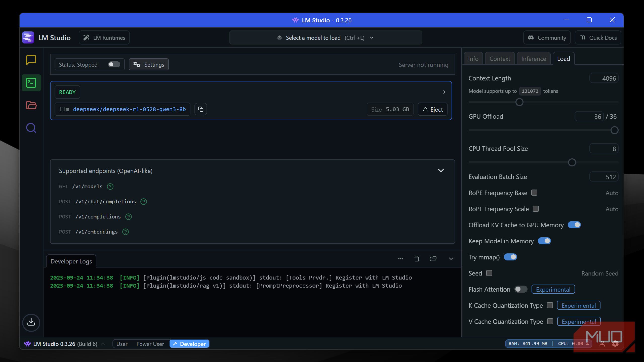Adjust the Context Length slider handle
This screenshot has width=644, height=362.
click(519, 102)
